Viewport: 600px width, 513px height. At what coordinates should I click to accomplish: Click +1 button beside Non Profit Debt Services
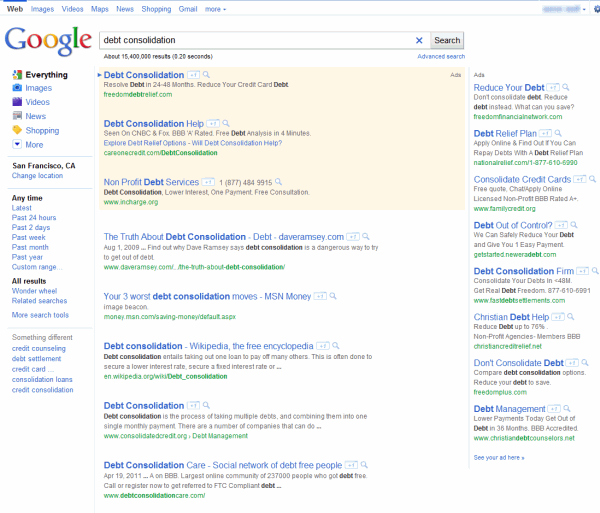click(x=208, y=182)
